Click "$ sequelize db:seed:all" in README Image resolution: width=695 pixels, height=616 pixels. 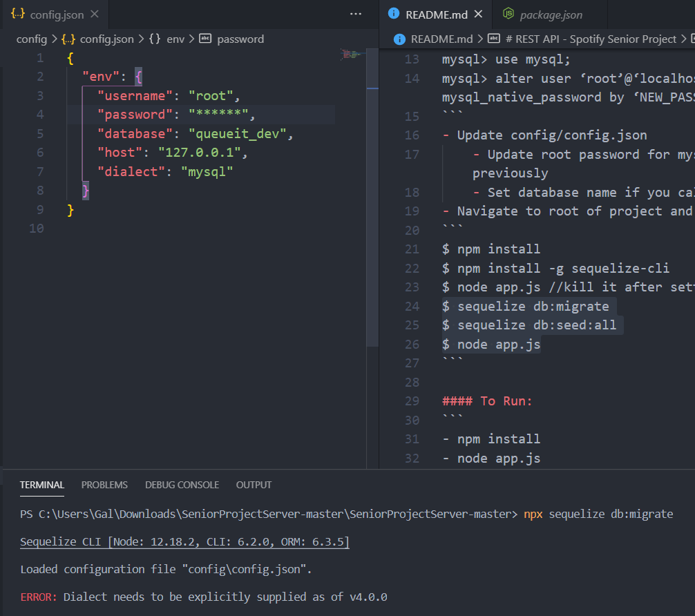[529, 325]
